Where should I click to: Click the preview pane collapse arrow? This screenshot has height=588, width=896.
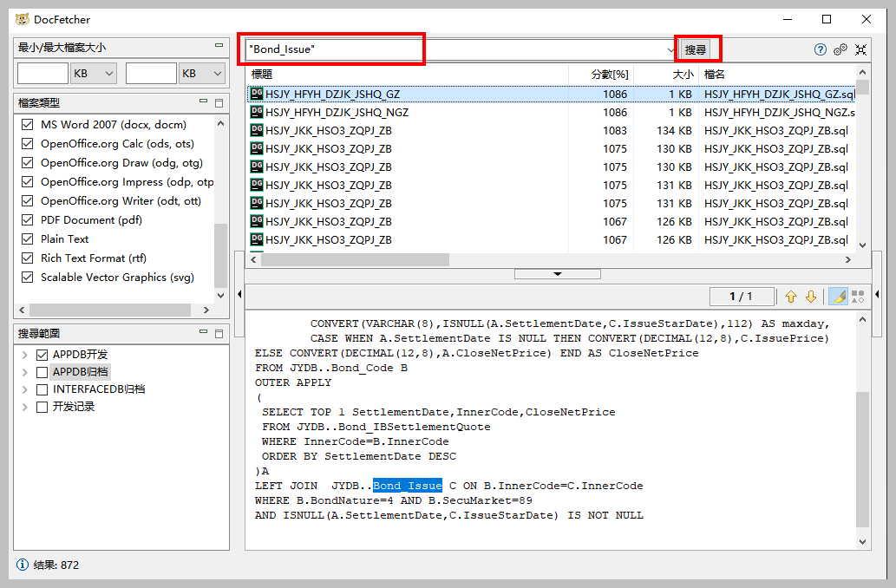(x=557, y=273)
